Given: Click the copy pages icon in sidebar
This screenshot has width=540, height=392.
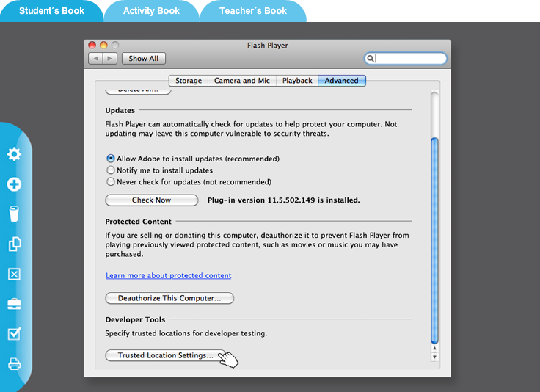Looking at the screenshot, I should [x=14, y=244].
